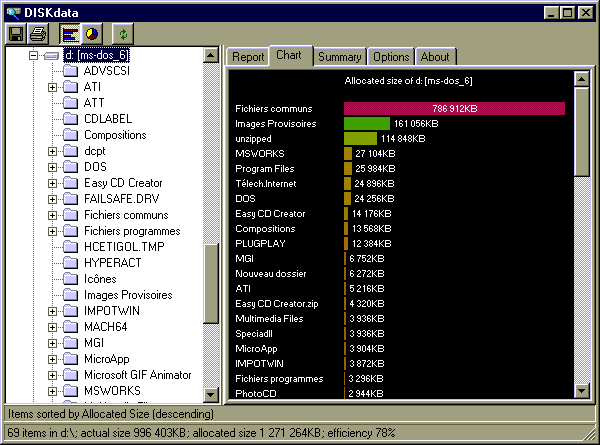This screenshot has height=445, width=600.
Task: Click the CDLABEL folder icon
Action: (x=70, y=119)
